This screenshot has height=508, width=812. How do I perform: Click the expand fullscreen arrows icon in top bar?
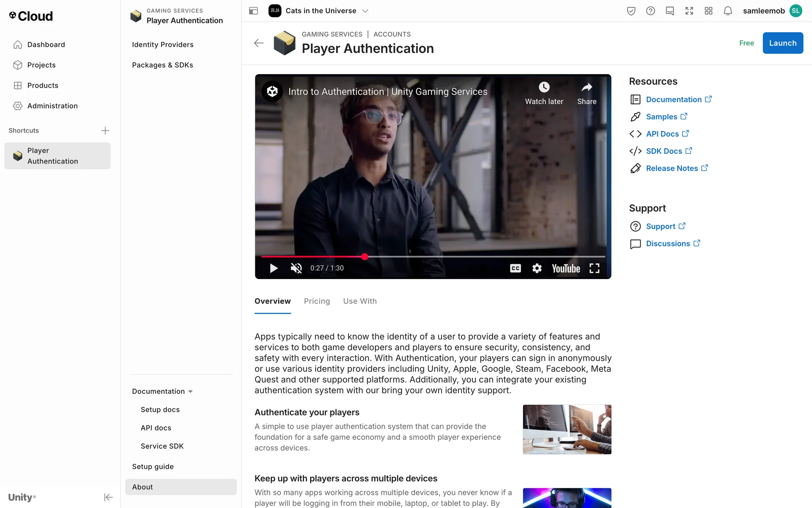point(689,11)
